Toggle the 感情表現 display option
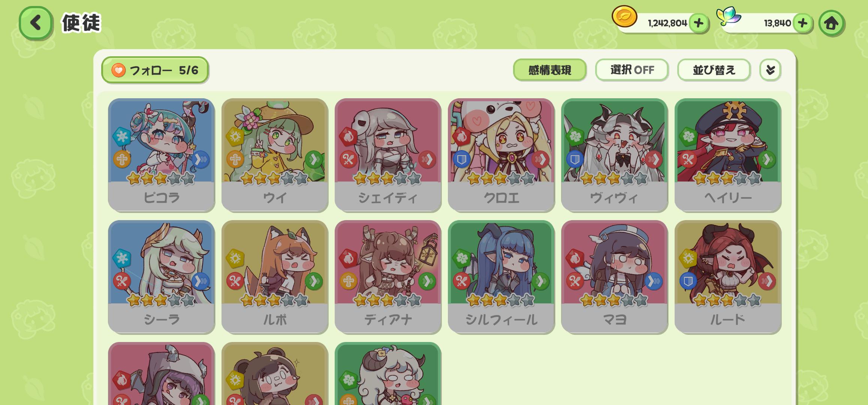This screenshot has height=405, width=868. 549,70
